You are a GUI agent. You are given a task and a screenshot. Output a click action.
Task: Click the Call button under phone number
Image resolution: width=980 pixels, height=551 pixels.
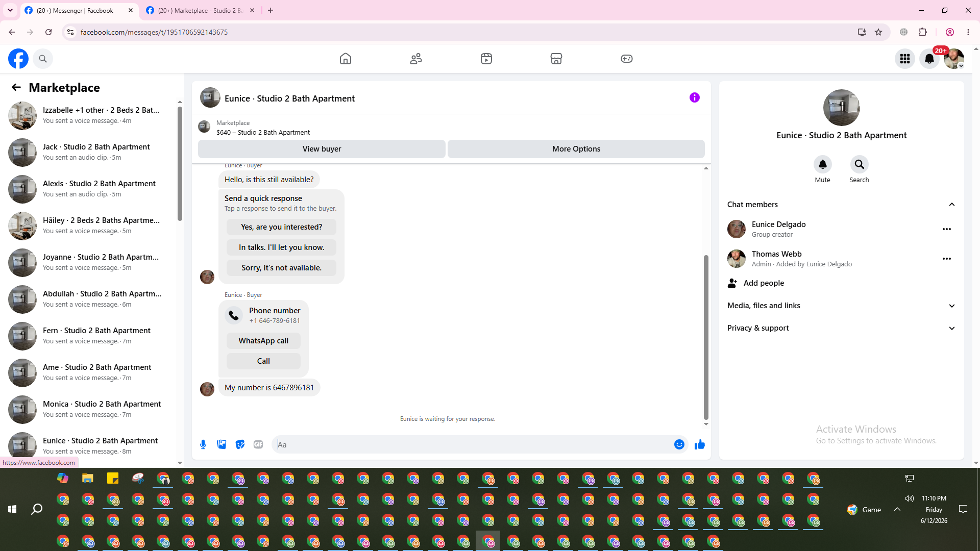tap(263, 361)
